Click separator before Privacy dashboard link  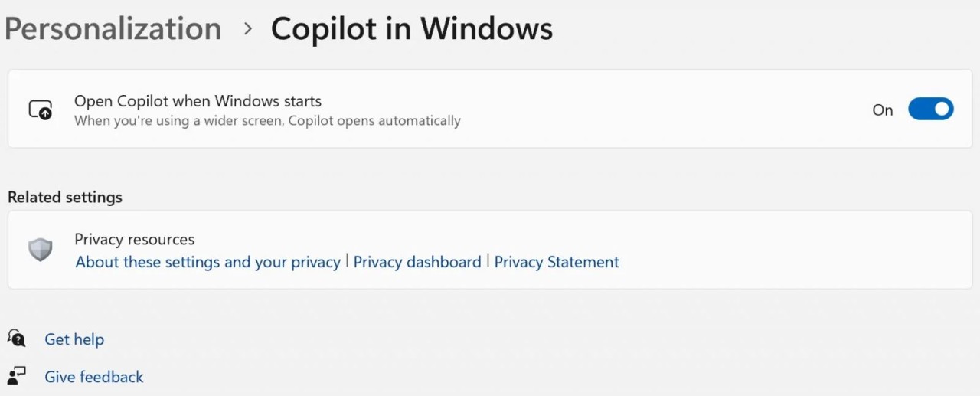[x=347, y=261]
